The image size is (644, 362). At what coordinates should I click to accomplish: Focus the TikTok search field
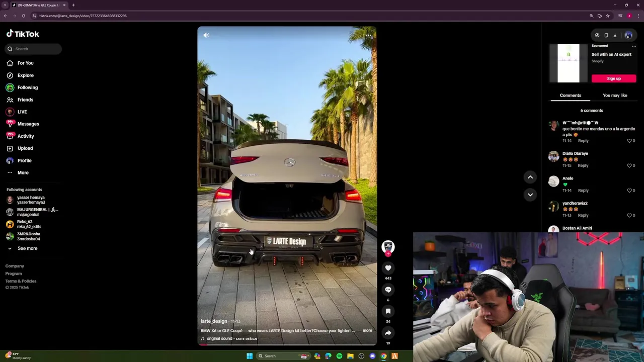click(x=33, y=49)
